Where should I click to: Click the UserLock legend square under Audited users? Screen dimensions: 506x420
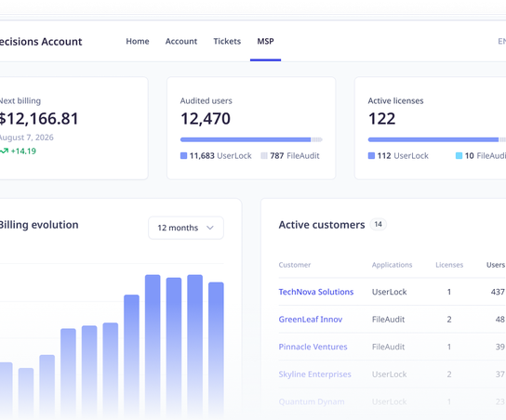[183, 156]
